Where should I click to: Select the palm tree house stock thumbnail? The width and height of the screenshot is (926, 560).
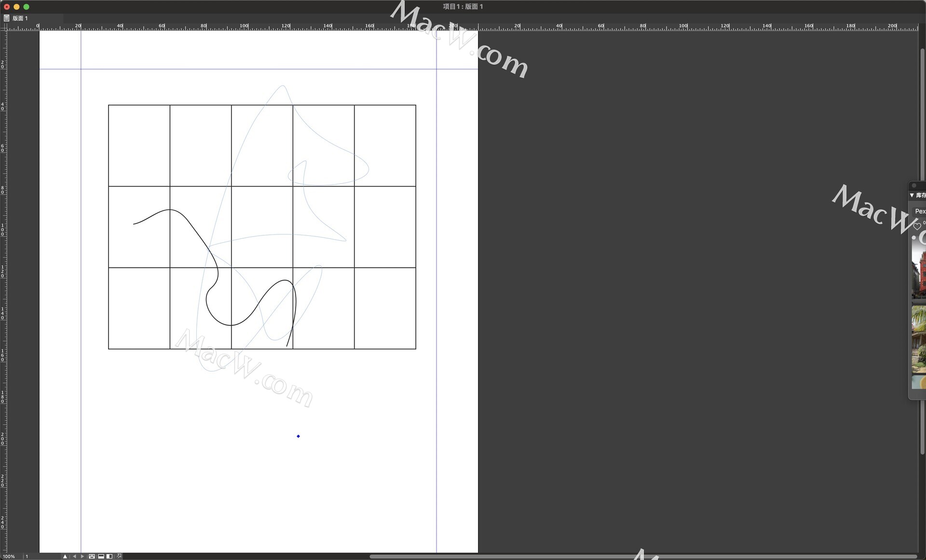pyautogui.click(x=919, y=339)
